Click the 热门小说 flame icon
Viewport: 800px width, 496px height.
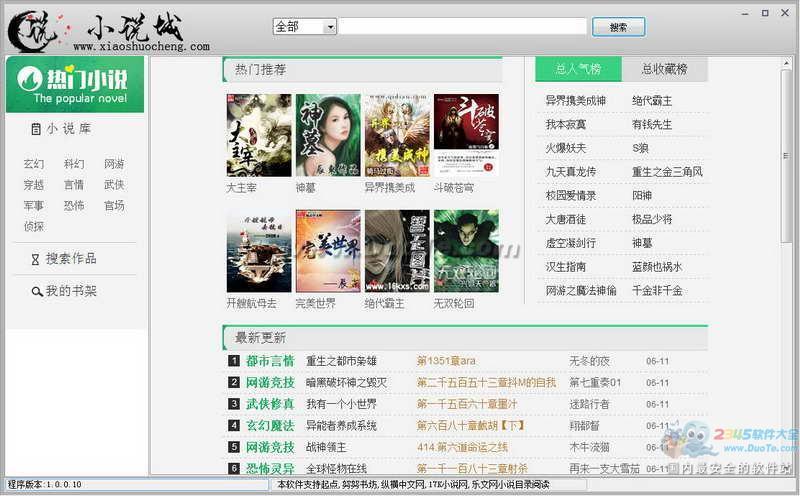click(30, 79)
